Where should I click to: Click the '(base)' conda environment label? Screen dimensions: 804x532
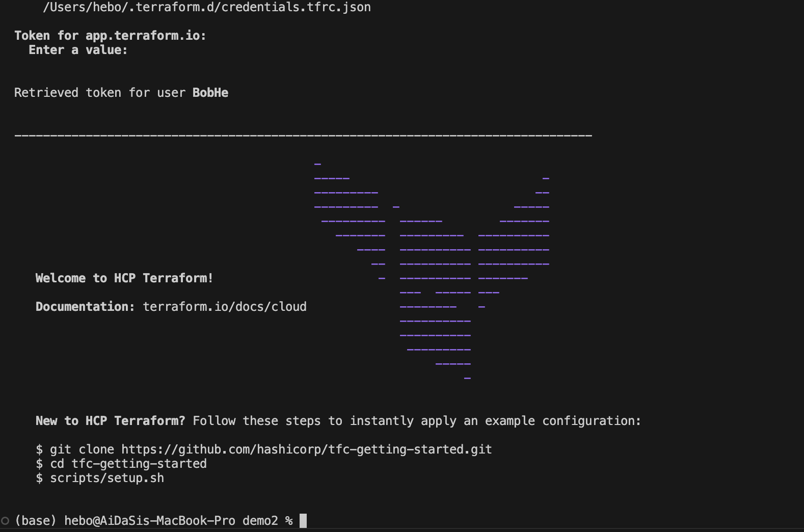coord(36,521)
